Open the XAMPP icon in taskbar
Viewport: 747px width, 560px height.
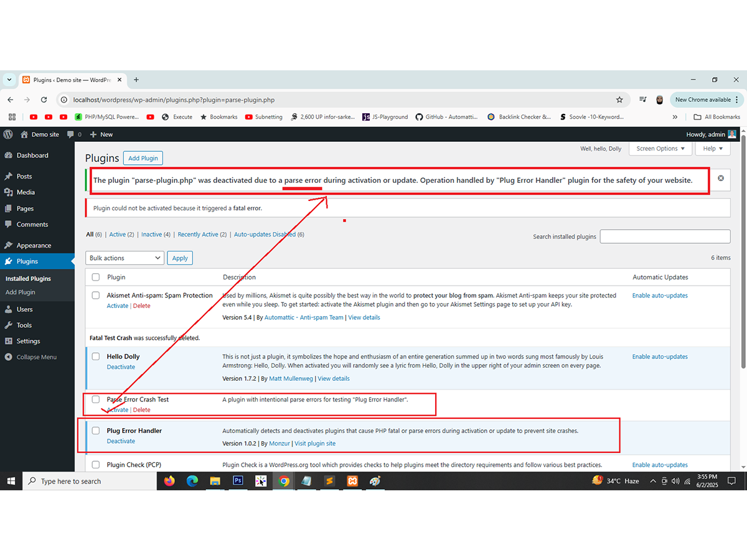point(352,481)
